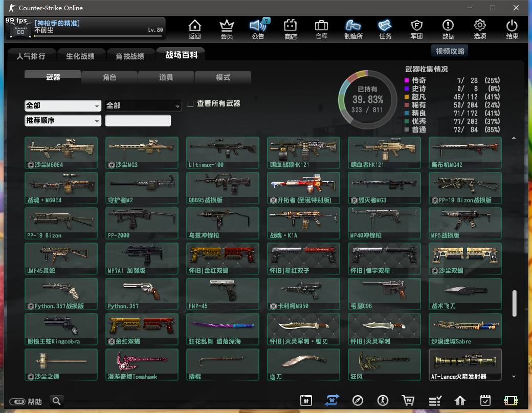
Task: Click the 传奇 magenta legend swatch
Action: click(x=407, y=80)
